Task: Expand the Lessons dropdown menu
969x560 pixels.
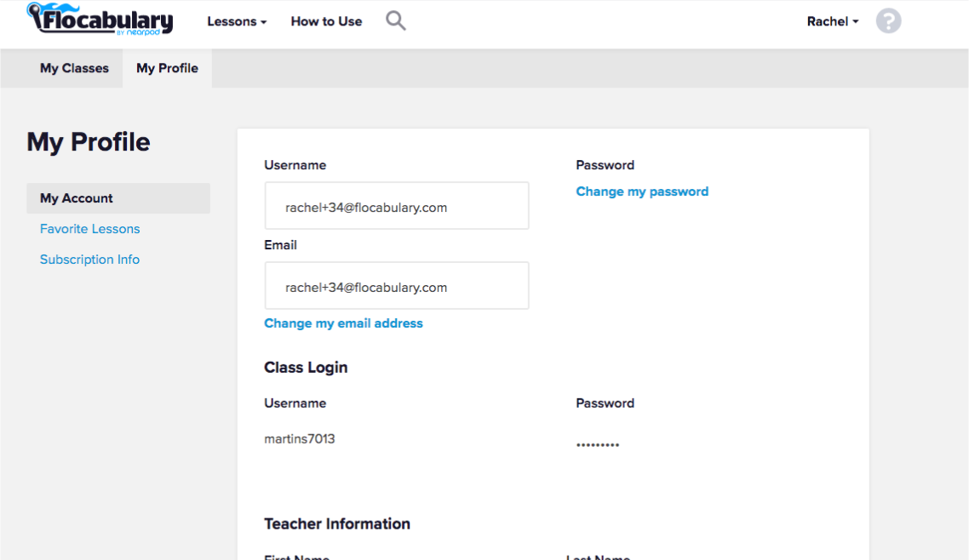Action: 236,20
